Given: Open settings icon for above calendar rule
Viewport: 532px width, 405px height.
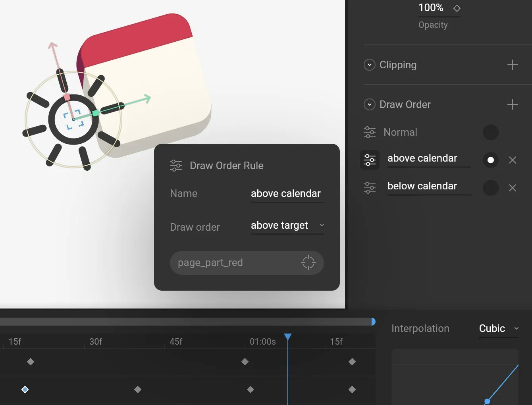Looking at the screenshot, I should 369,160.
